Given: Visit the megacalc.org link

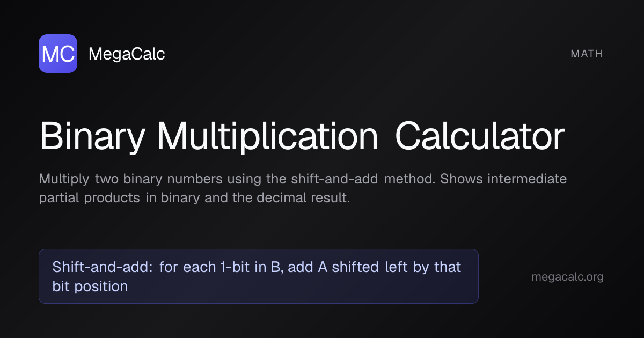Looking at the screenshot, I should tap(567, 277).
